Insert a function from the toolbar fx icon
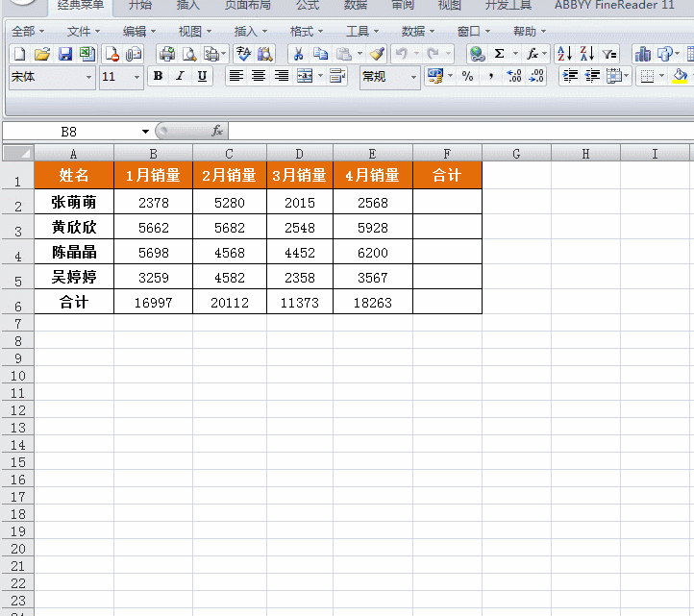The image size is (694, 616). pos(532,54)
